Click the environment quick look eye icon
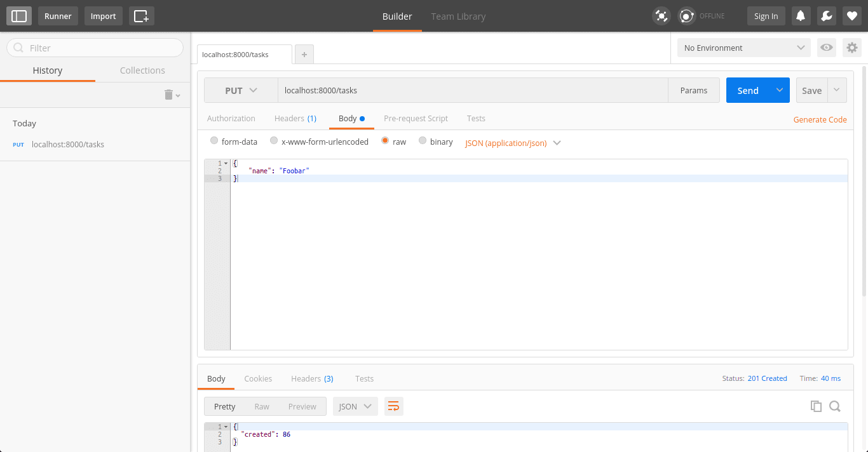This screenshot has width=868, height=452. tap(826, 48)
